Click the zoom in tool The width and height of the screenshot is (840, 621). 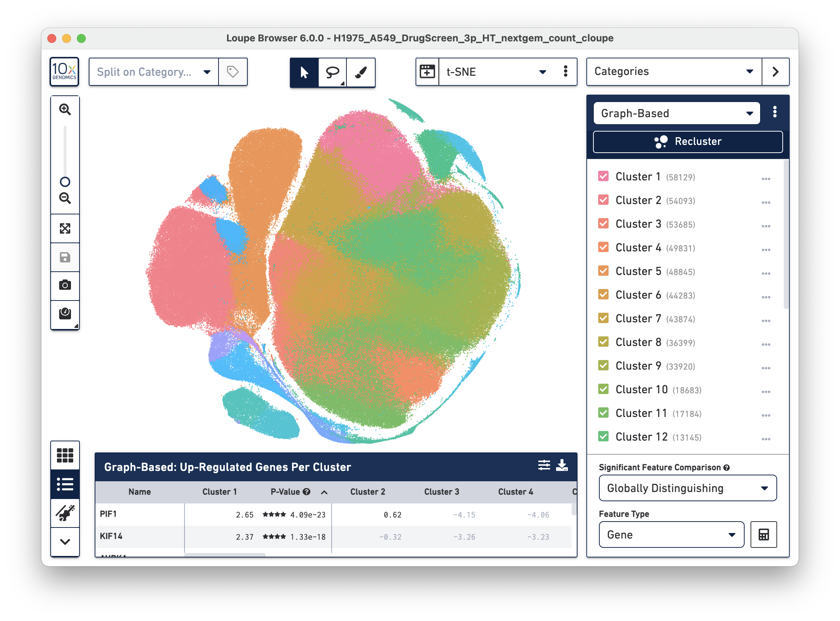pyautogui.click(x=65, y=110)
